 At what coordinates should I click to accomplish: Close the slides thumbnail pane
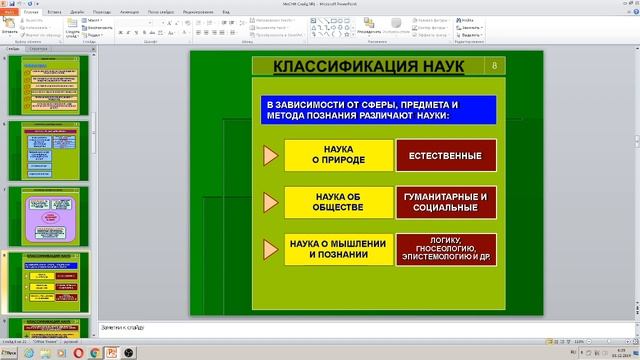pyautogui.click(x=93, y=49)
